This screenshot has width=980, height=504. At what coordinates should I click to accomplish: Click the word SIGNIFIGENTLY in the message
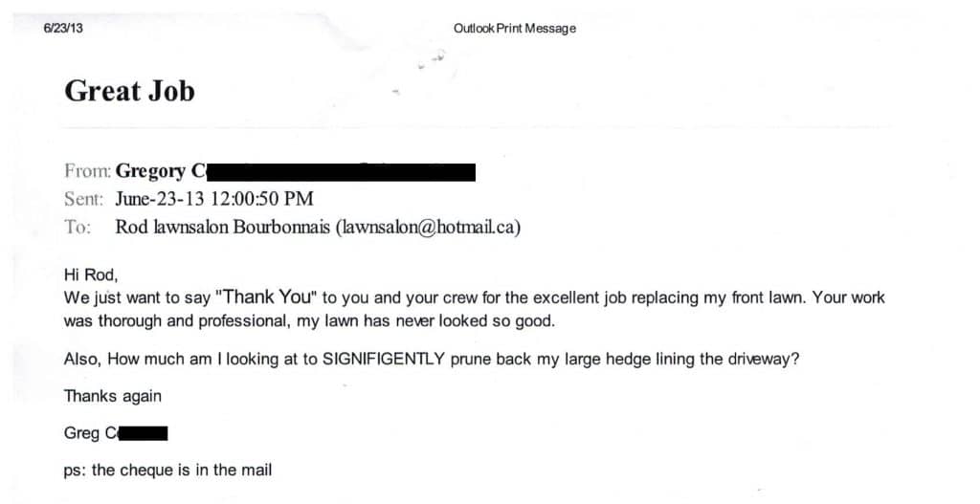pos(384,360)
